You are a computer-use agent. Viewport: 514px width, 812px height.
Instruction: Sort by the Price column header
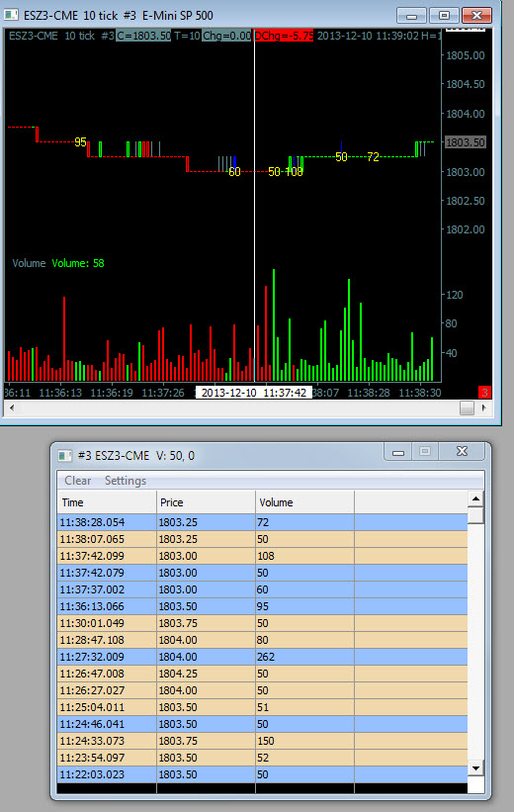click(x=206, y=502)
